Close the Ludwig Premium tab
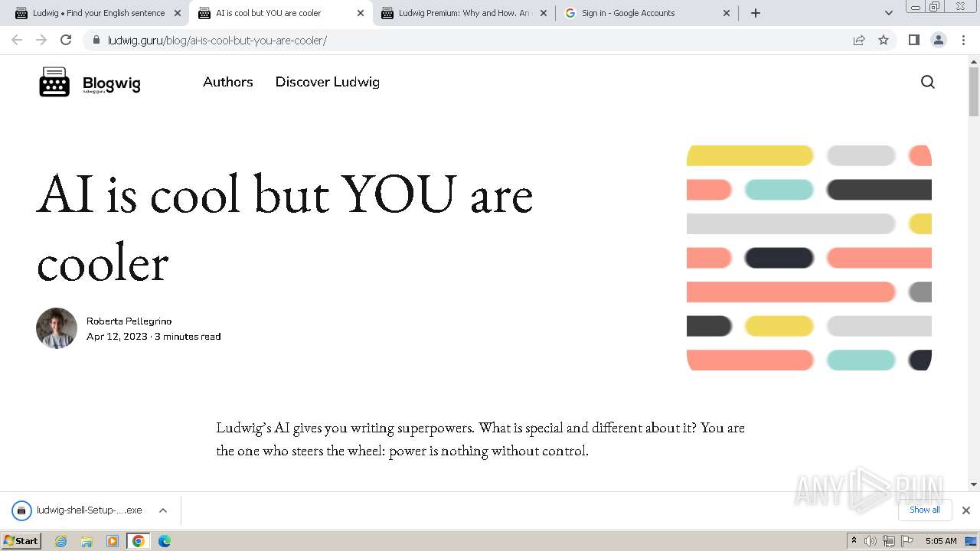The image size is (980, 551). click(x=544, y=13)
